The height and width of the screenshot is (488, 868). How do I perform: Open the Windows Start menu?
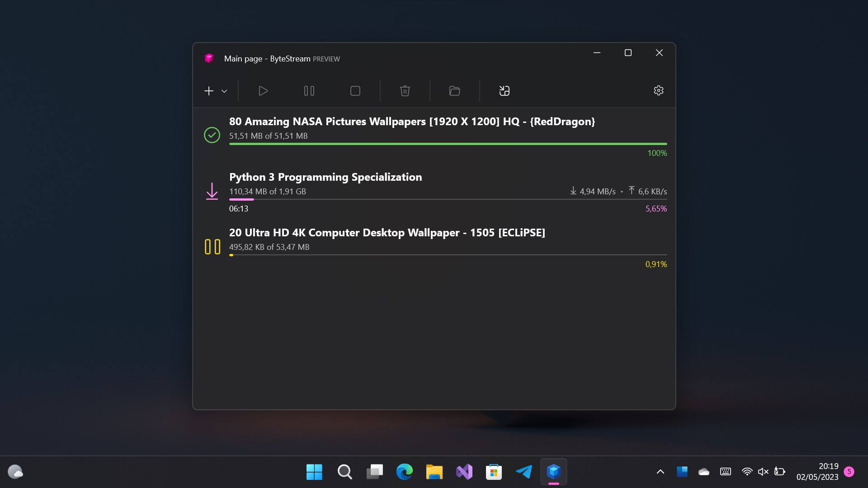pos(314,472)
